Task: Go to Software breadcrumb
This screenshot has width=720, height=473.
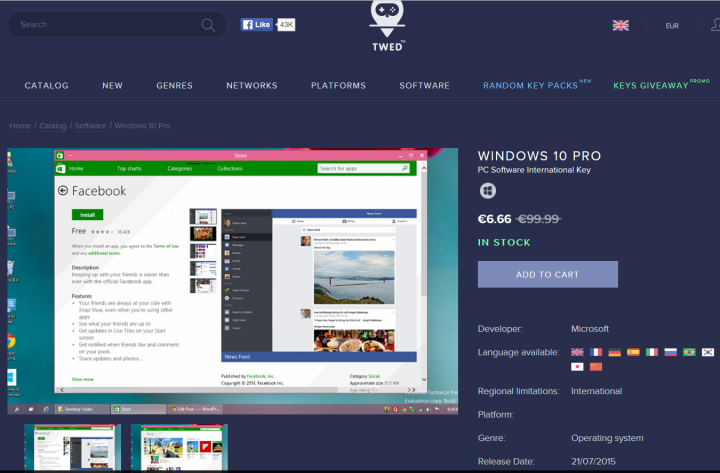Action: pyautogui.click(x=90, y=126)
